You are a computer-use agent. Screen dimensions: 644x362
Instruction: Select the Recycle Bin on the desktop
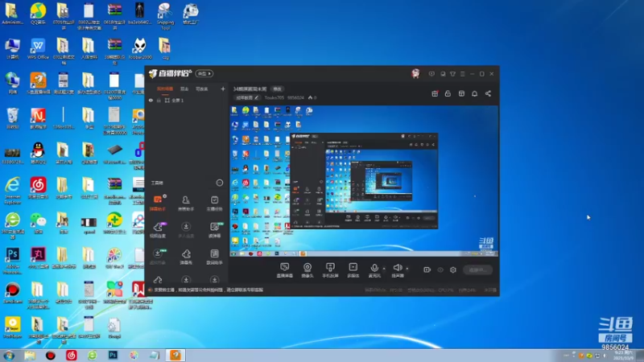[x=12, y=118]
